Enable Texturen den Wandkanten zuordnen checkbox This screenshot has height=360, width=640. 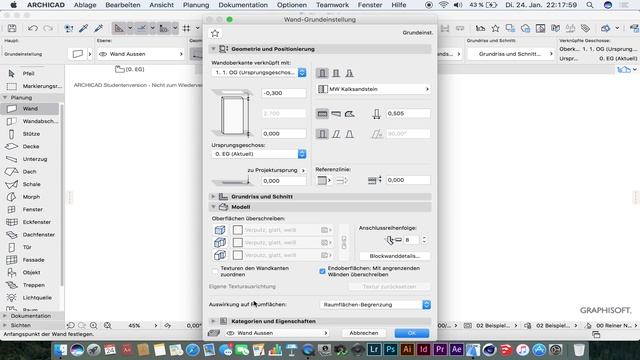click(215, 271)
